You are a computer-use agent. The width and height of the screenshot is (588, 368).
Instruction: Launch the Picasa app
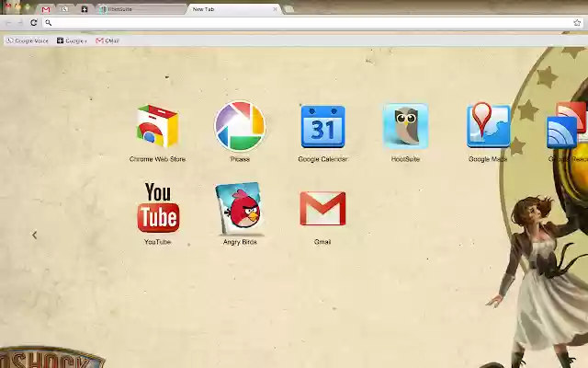pyautogui.click(x=240, y=126)
